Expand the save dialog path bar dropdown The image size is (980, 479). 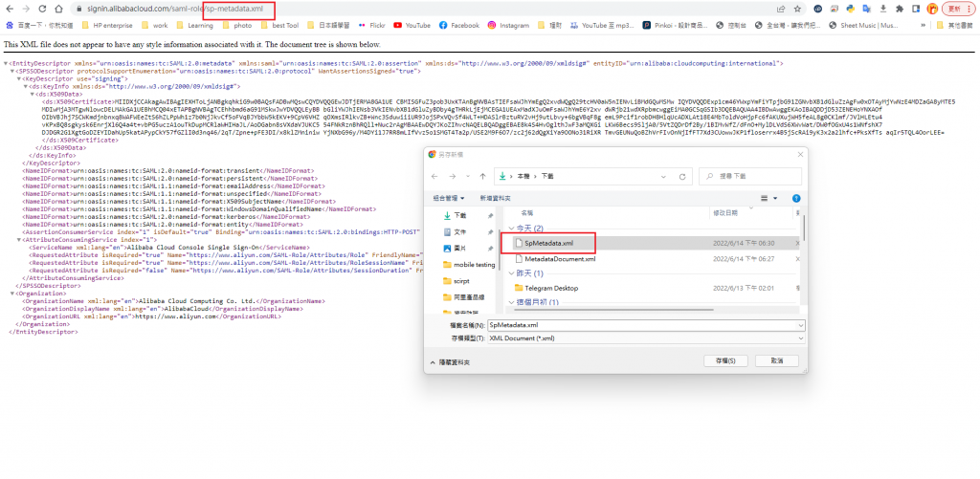click(663, 176)
